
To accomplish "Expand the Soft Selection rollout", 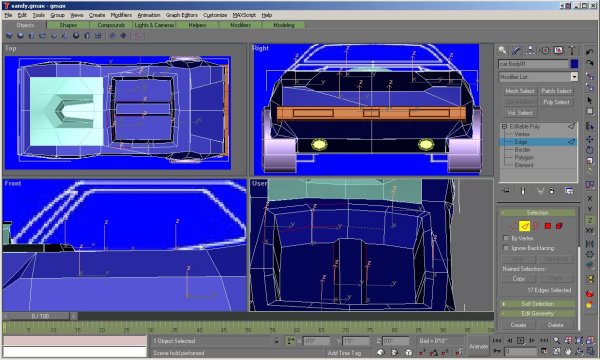I will [x=538, y=304].
